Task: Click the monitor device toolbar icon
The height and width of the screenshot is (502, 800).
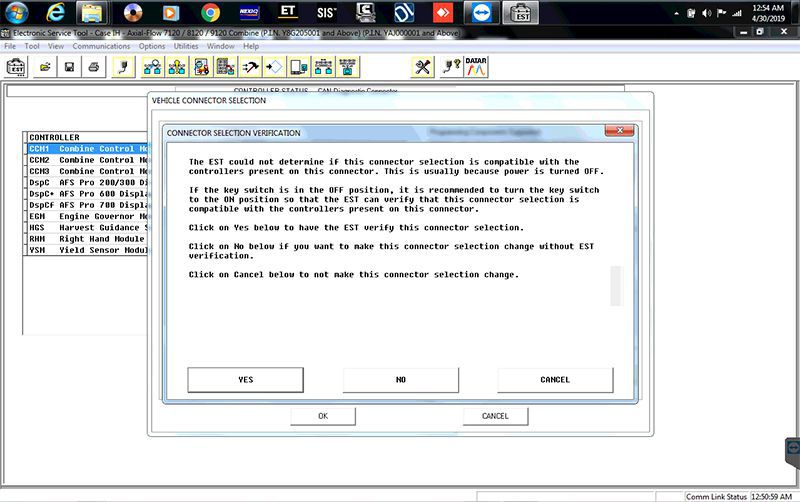Action: (299, 67)
